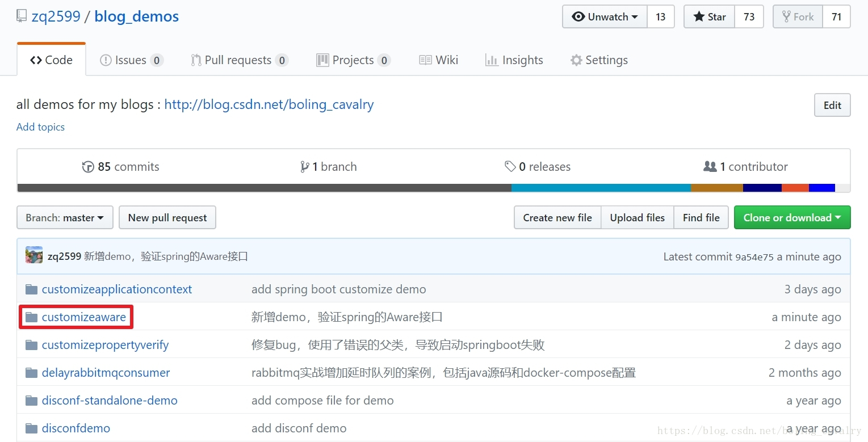Viewport: 868px width, 442px height.
Task: Click the New pull request button
Action: coord(167,218)
